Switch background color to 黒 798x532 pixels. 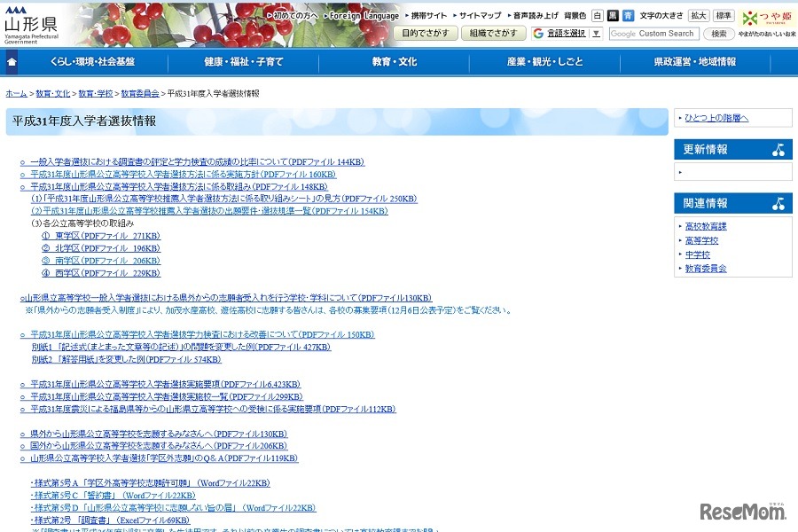pos(612,16)
